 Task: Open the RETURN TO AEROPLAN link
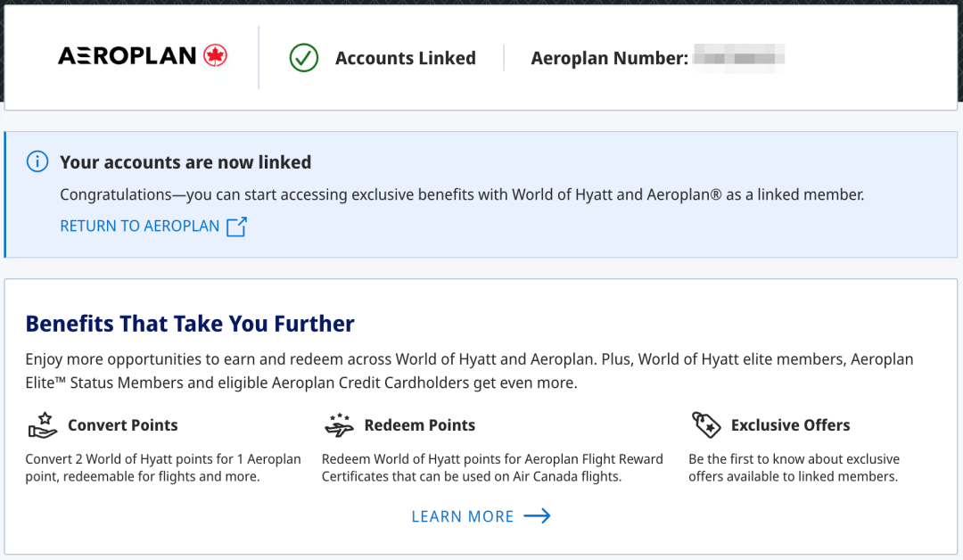click(x=139, y=226)
